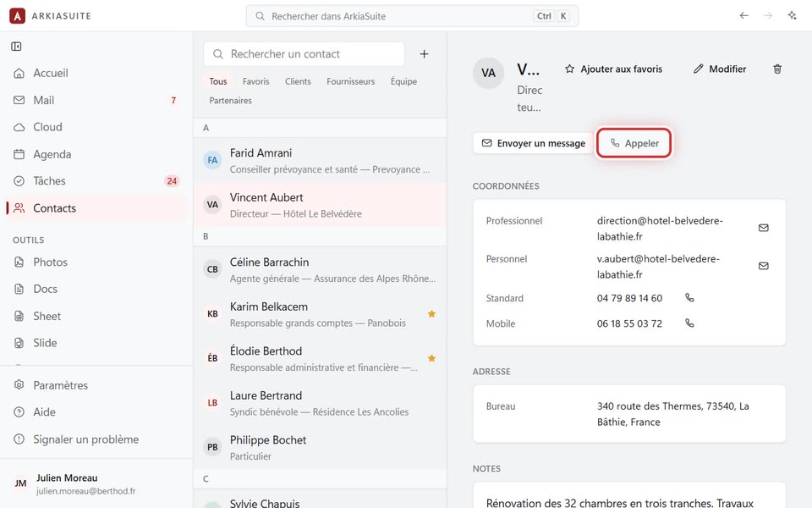Open the Sheet tool

click(96, 316)
